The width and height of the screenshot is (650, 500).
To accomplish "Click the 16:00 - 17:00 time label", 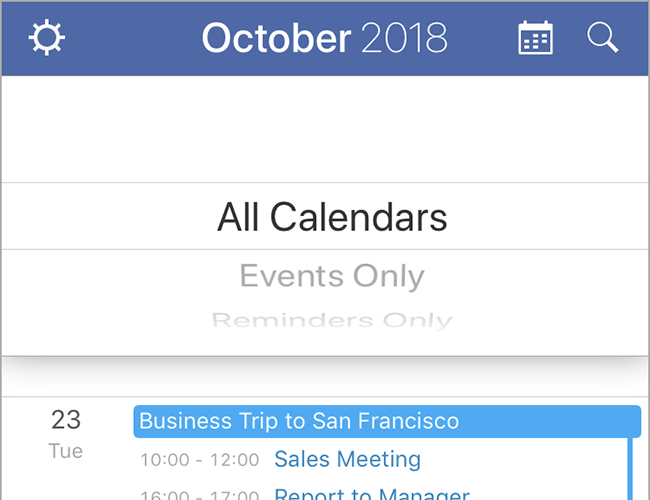I will coord(196,495).
